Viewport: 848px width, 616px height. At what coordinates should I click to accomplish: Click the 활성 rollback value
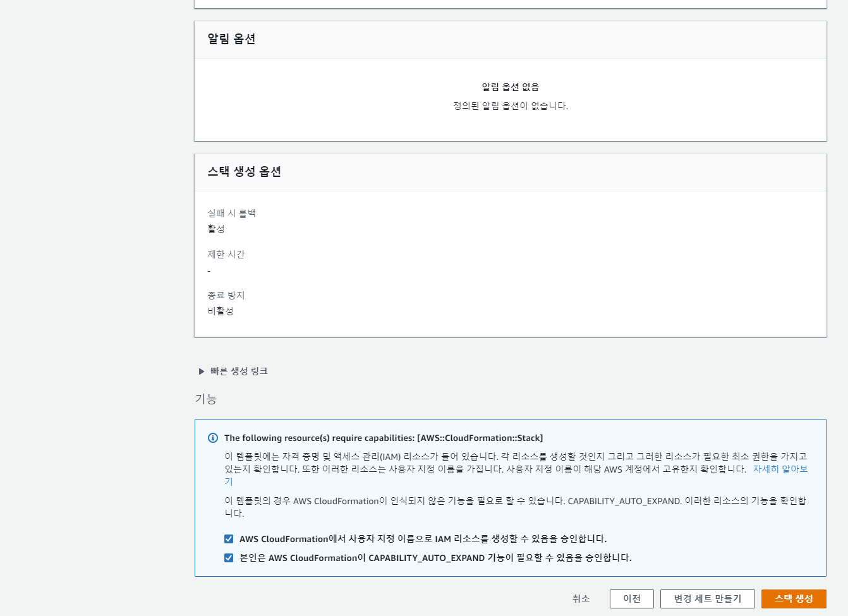tap(216, 229)
